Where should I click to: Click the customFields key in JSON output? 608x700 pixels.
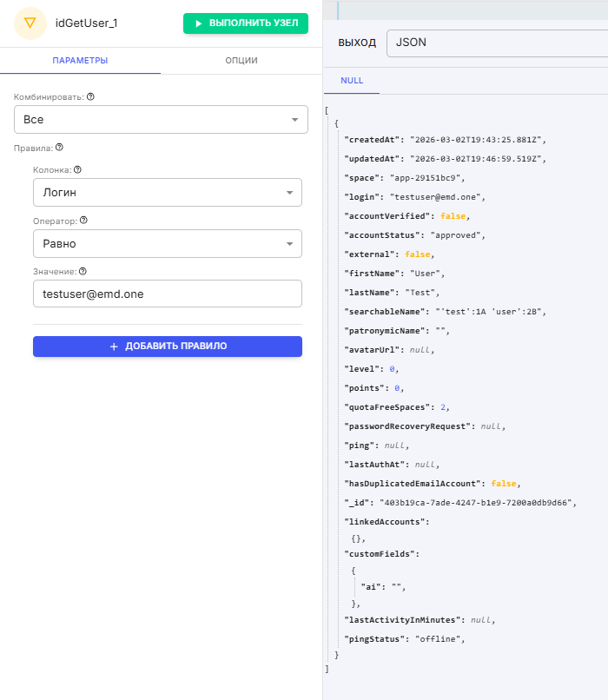(382, 553)
